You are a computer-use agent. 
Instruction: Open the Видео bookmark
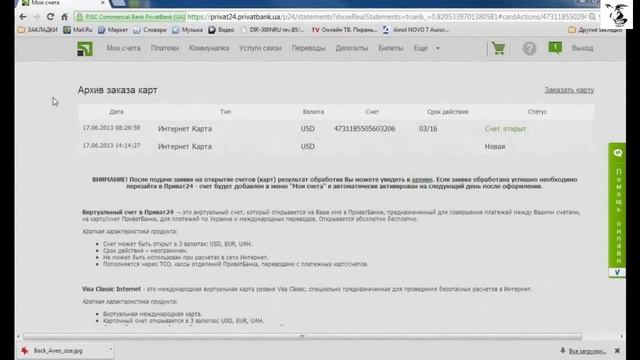pyautogui.click(x=221, y=30)
